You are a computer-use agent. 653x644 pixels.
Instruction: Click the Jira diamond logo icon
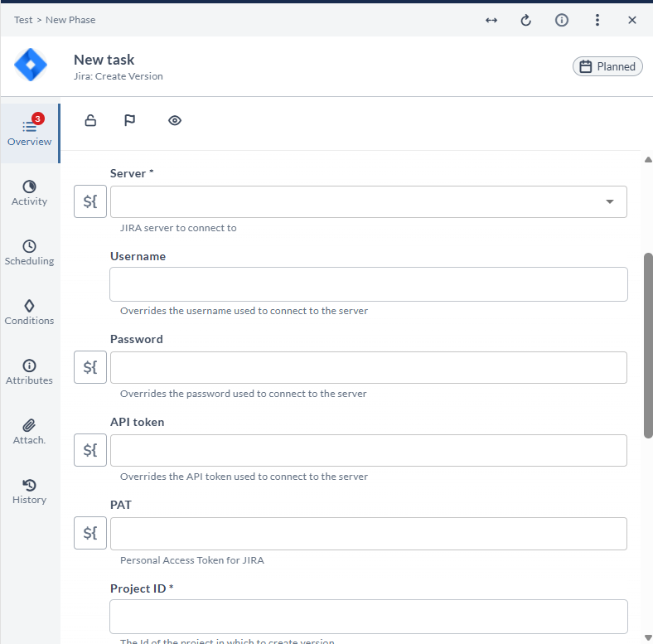click(x=31, y=65)
